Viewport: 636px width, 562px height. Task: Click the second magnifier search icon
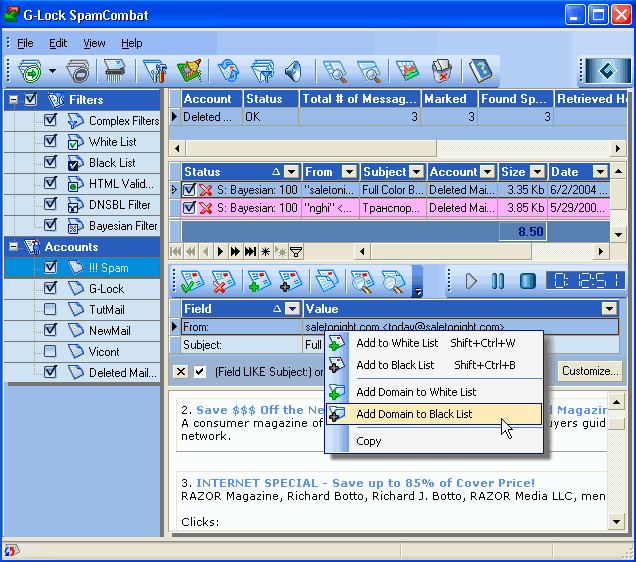369,71
